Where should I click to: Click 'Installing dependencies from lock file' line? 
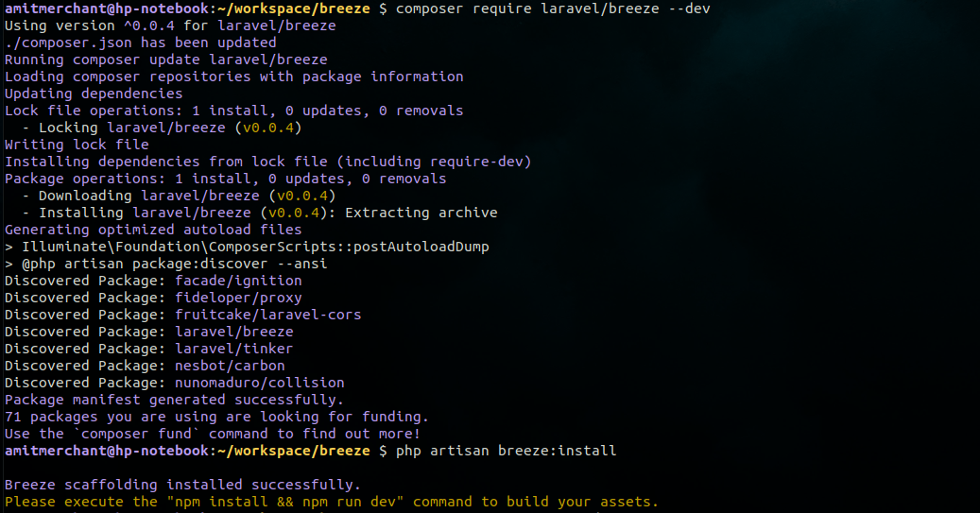[x=268, y=162]
